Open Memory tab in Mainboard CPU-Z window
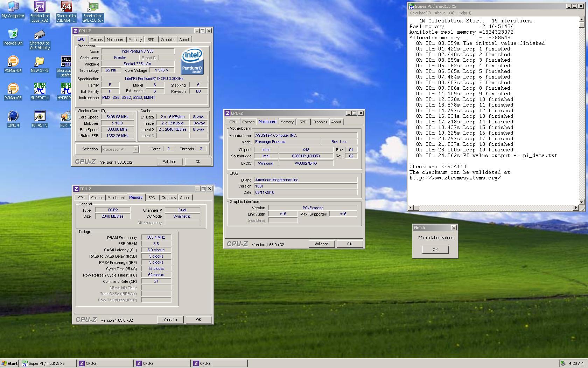This screenshot has width=588, height=368. click(287, 122)
